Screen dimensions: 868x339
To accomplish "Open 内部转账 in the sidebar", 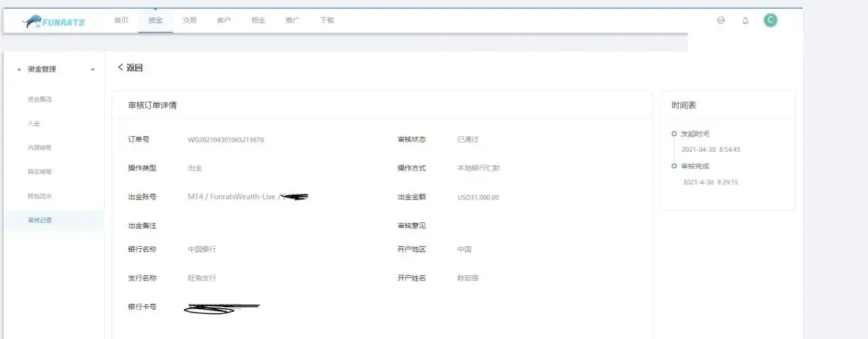I will point(40,147).
